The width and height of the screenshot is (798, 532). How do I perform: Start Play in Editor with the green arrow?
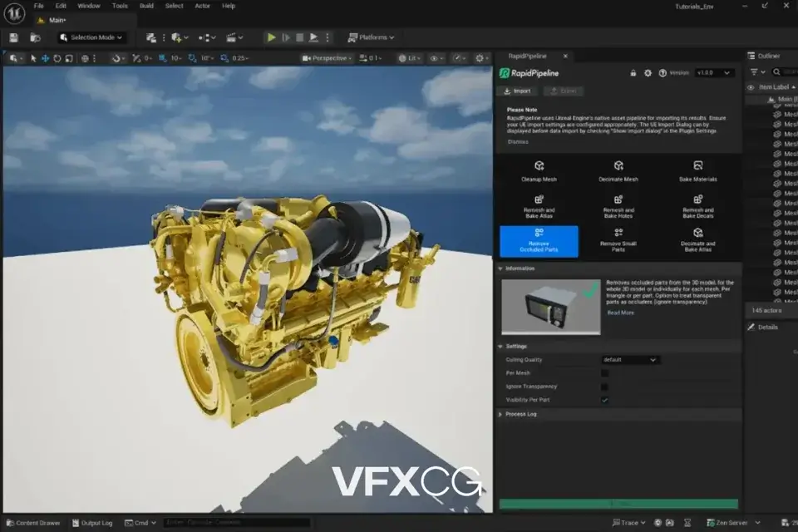[271, 37]
